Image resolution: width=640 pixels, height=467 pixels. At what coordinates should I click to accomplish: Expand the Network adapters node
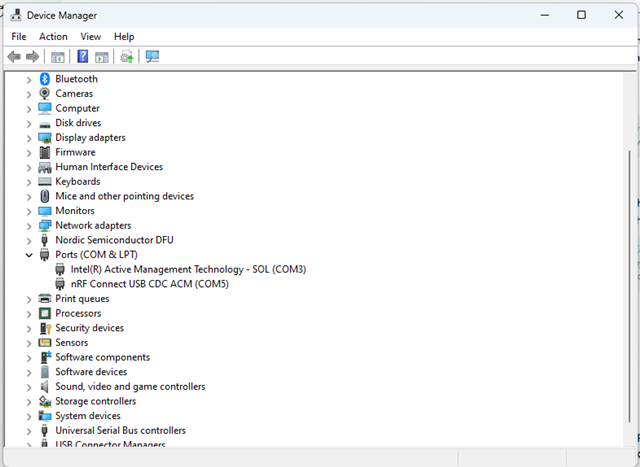point(29,226)
